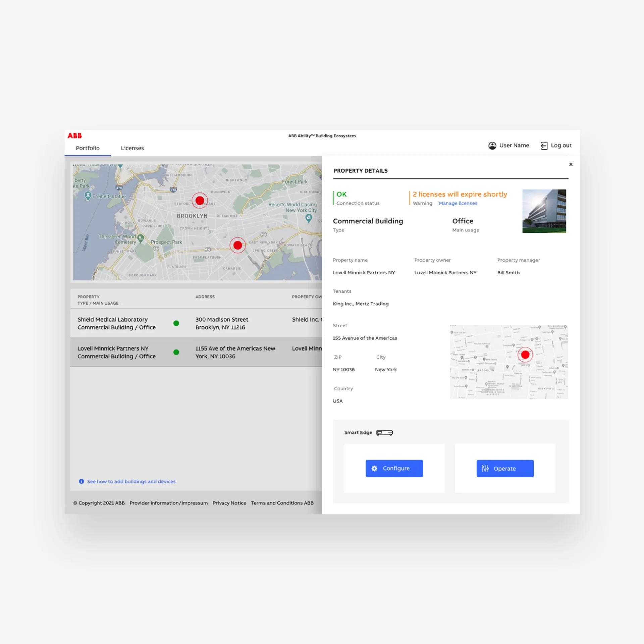Click the OK connection status text
The image size is (644, 644).
341,194
